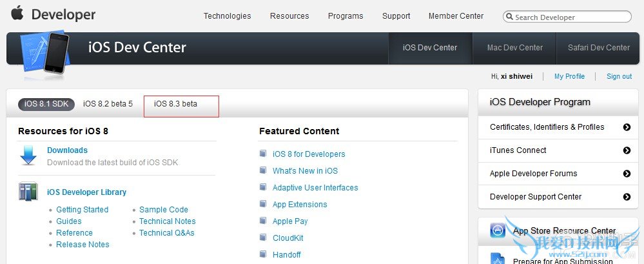Image resolution: width=644 pixels, height=264 pixels.
Task: Expand Certificates, Identifiers & Profiles arrow
Action: pos(627,127)
